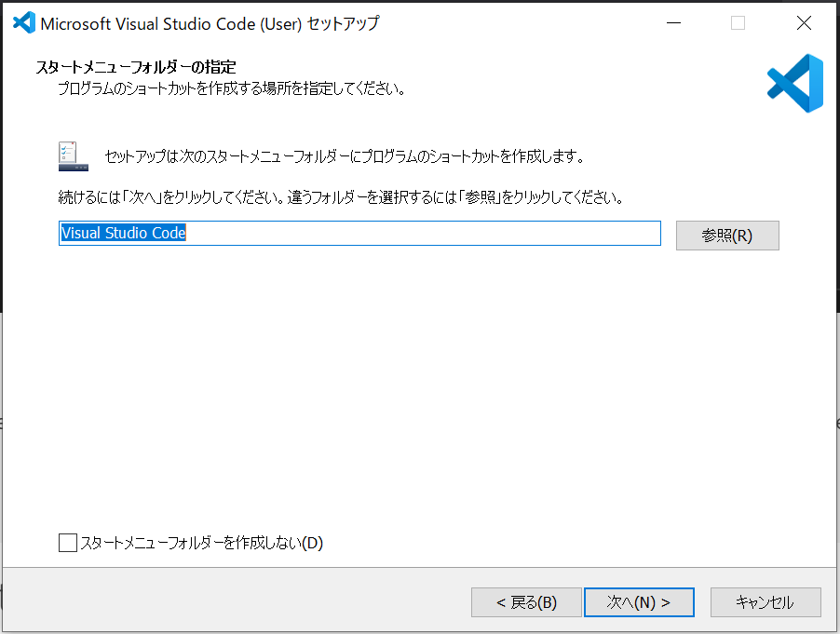Click the VS Code icon in title bar
This screenshot has width=840, height=634.
24,23
